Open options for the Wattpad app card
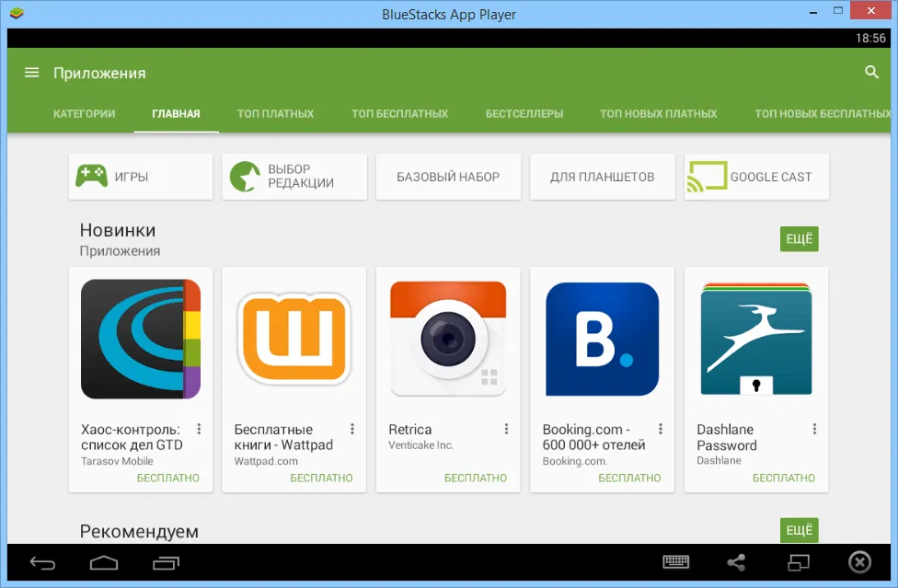 pos(351,428)
